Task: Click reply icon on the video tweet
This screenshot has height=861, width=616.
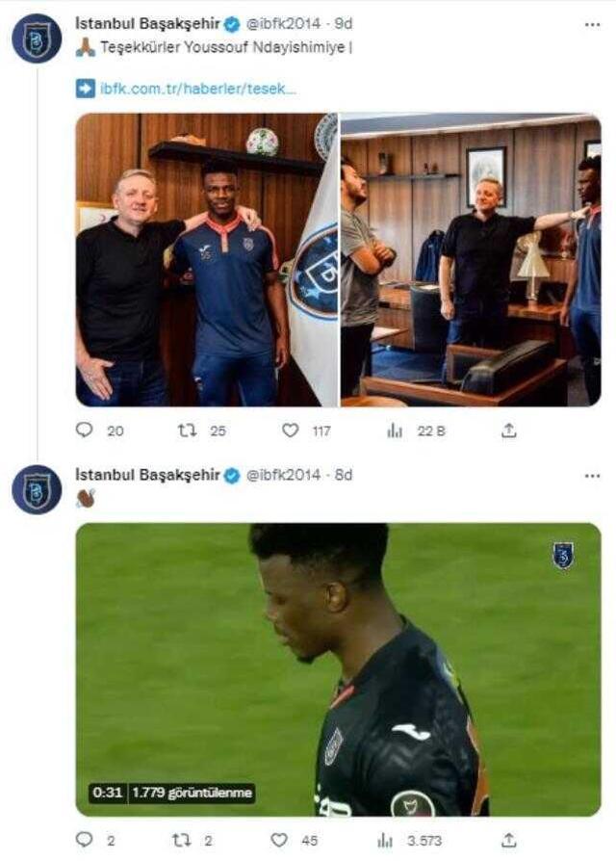Action: 84,839
